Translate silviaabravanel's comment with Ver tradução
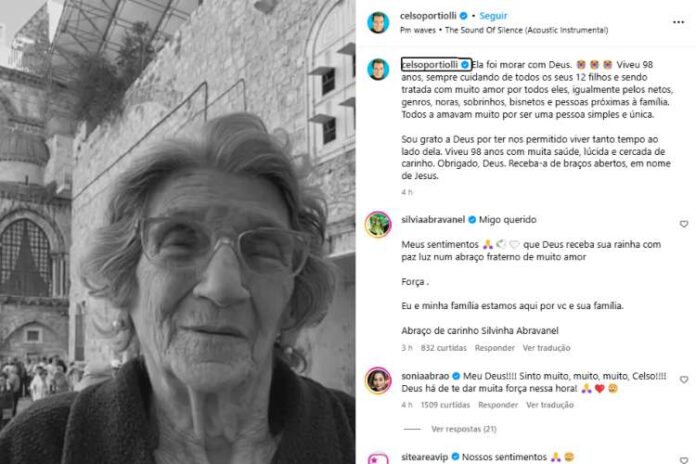 546,348
